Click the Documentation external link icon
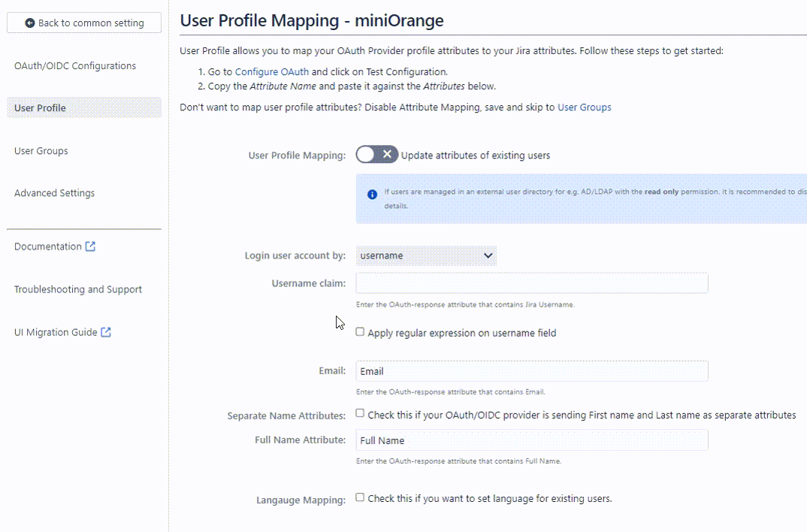Viewport: 807px width, 532px height. click(91, 246)
